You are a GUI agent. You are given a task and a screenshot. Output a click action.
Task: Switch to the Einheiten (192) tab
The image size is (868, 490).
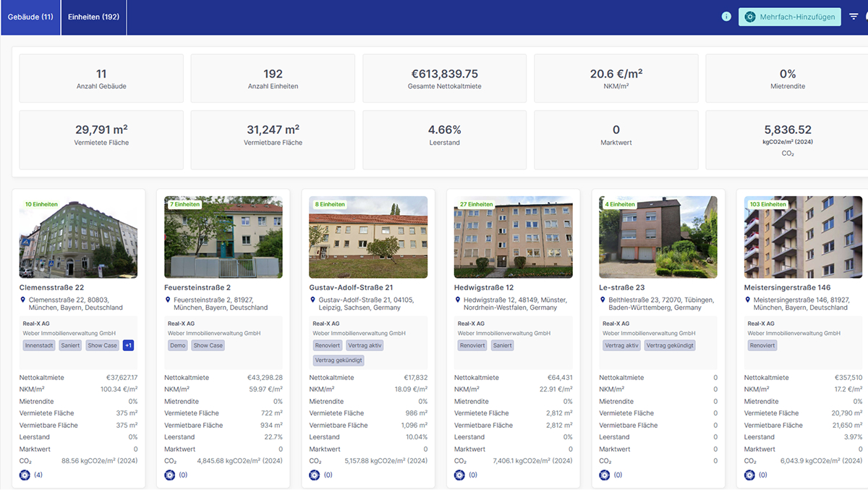pyautogui.click(x=93, y=17)
